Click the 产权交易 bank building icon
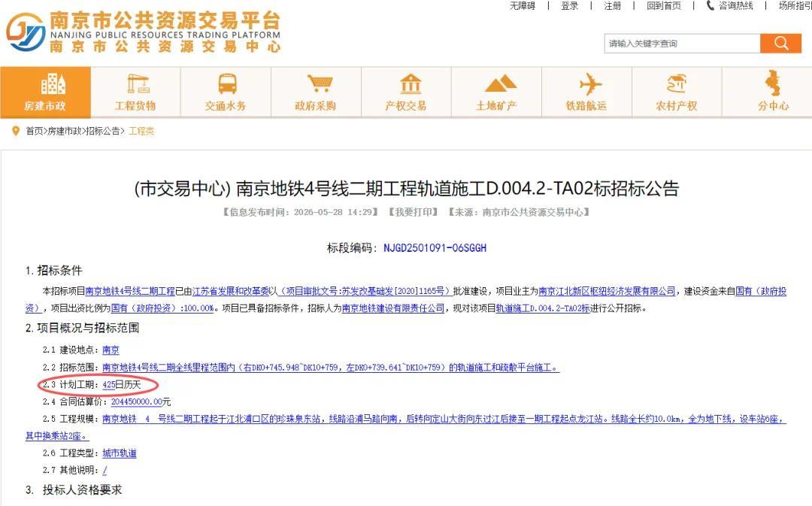This screenshot has width=812, height=506. coord(411,83)
